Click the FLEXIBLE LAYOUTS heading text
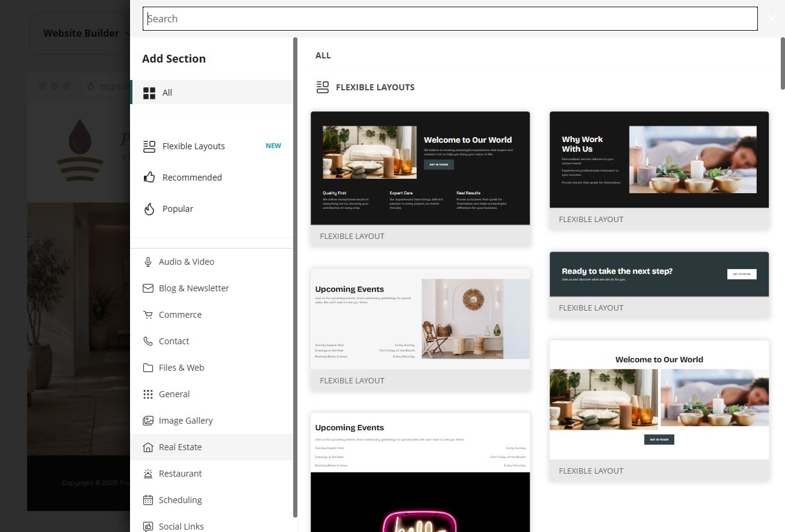785x532 pixels. 375,87
